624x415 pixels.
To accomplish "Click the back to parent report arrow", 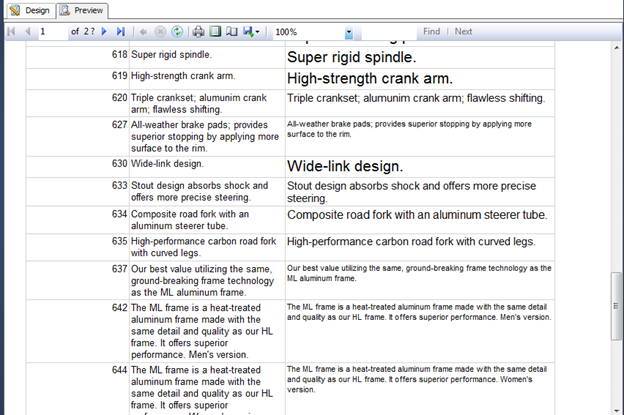I will 143,32.
